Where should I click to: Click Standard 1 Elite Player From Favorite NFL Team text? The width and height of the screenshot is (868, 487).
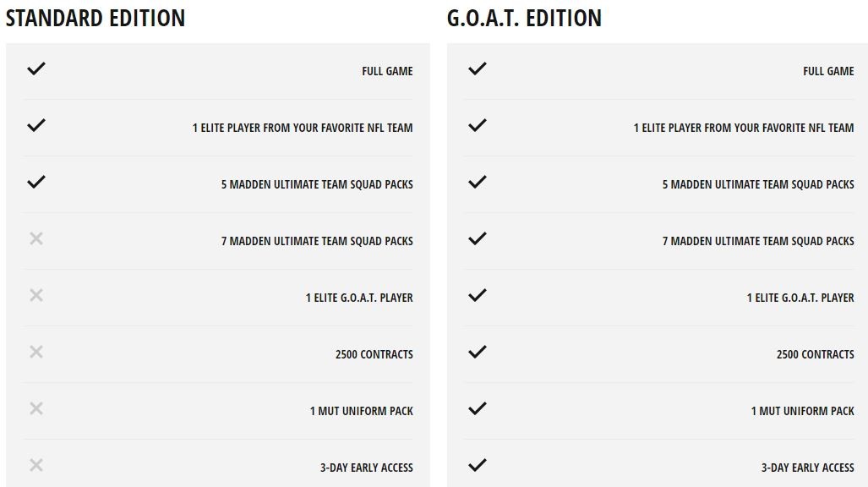[303, 128]
